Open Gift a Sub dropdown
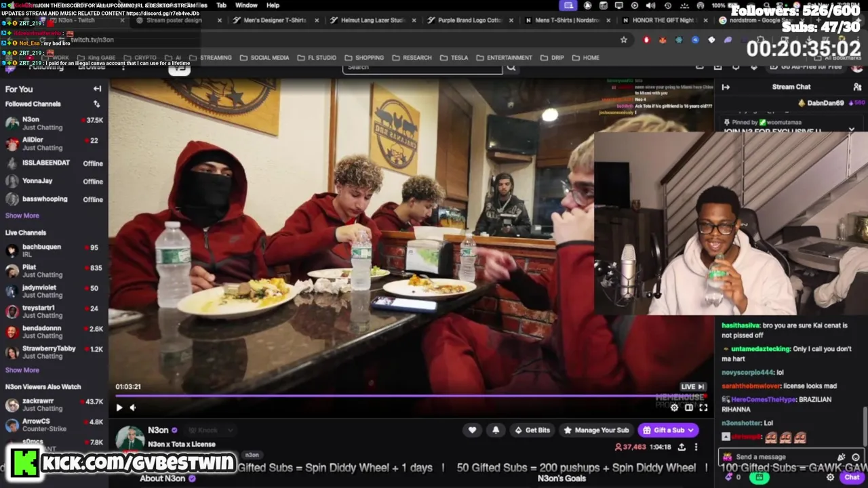Viewport: 868px width, 488px height. coord(669,430)
